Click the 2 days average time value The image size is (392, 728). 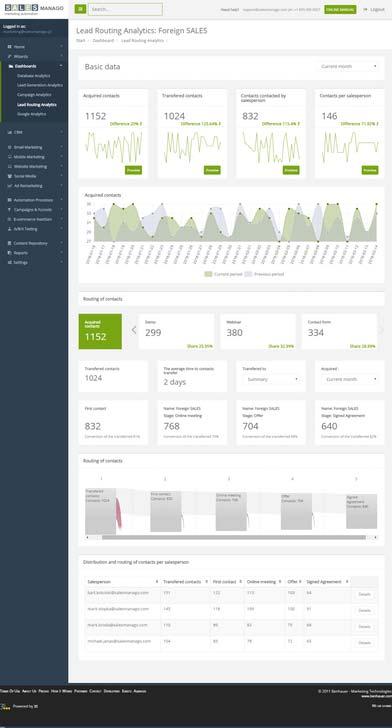click(175, 382)
